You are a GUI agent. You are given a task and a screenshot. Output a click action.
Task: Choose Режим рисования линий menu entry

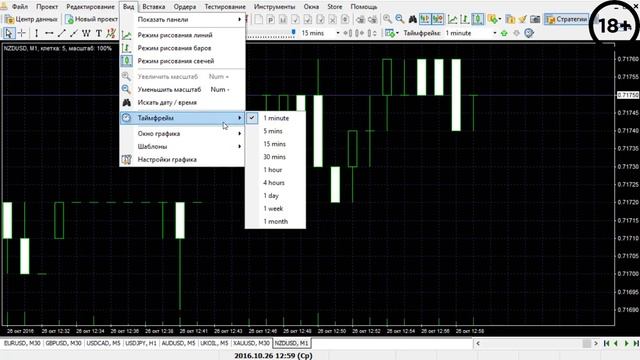182,35
